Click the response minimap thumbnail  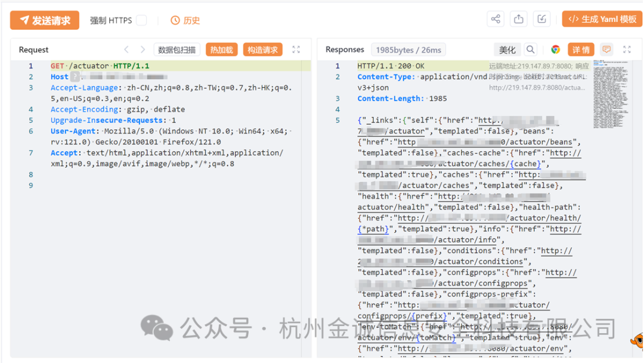(611, 94)
